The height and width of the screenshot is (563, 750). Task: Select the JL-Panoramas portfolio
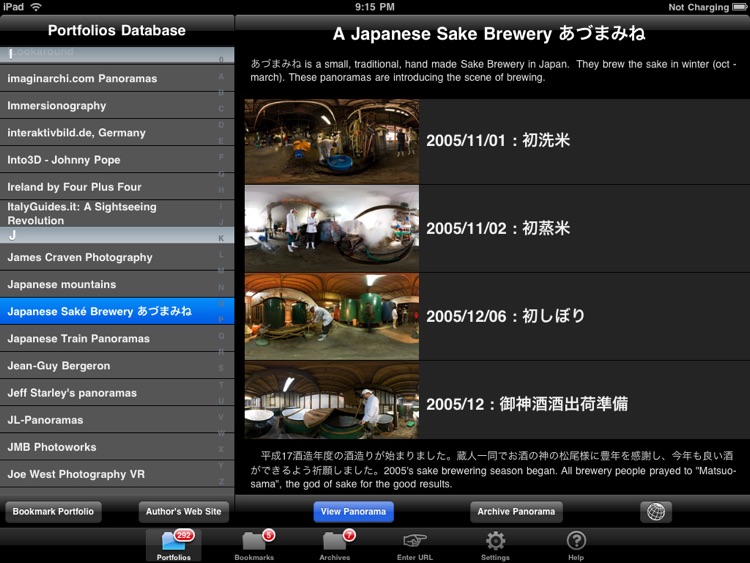[117, 420]
